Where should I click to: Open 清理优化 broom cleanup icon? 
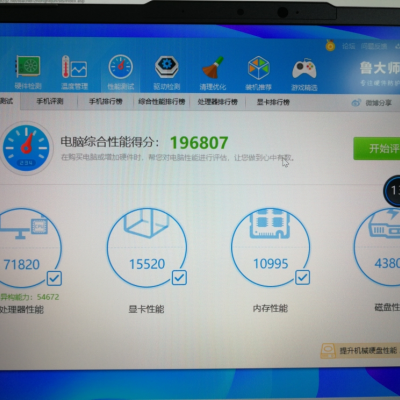pos(213,67)
